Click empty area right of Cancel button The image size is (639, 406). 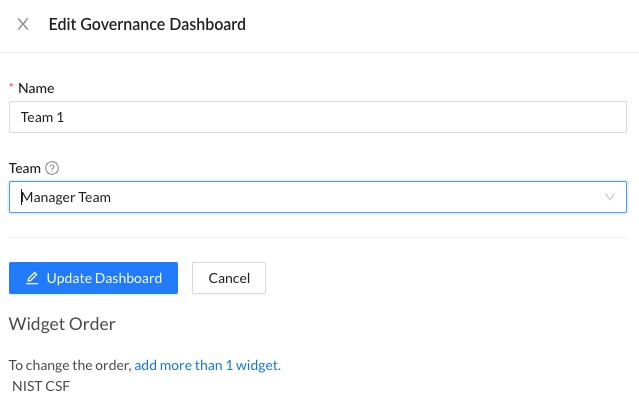tap(446, 278)
